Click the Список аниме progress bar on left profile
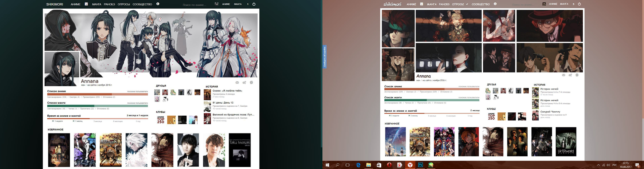This screenshot has width=644, height=169. pyautogui.click(x=97, y=94)
